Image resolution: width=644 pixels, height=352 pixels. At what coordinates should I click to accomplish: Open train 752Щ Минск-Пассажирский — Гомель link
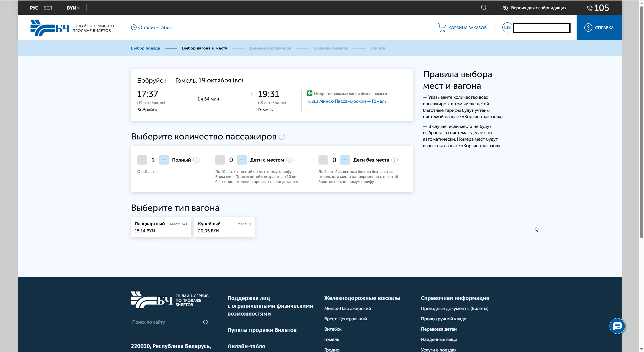pyautogui.click(x=347, y=101)
